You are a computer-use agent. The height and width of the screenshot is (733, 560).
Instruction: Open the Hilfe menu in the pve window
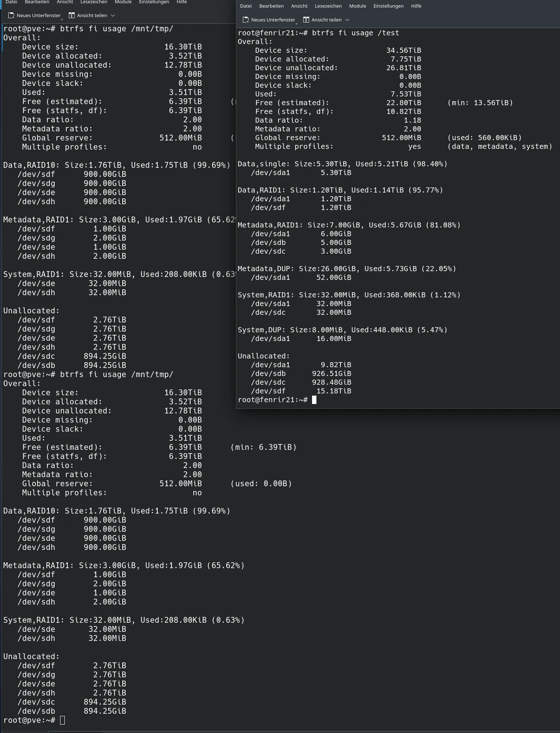[181, 2]
